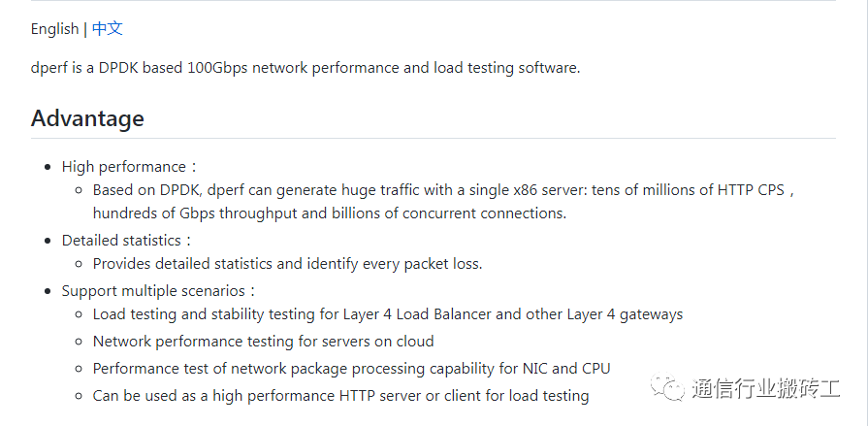Screen dimensions: 868x426
Task: Click the Detailed statistics bullet item
Action: click(127, 241)
